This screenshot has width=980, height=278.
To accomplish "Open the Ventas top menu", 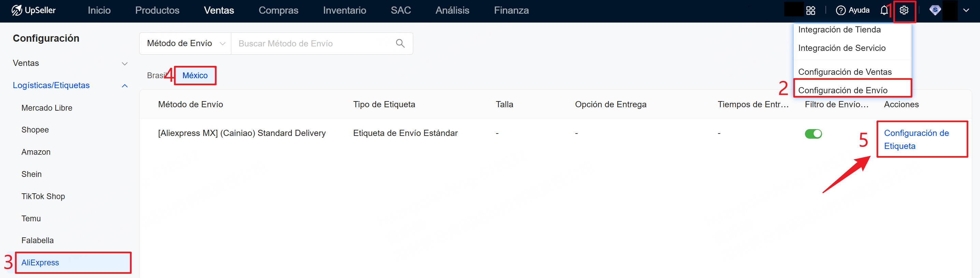I will [219, 10].
